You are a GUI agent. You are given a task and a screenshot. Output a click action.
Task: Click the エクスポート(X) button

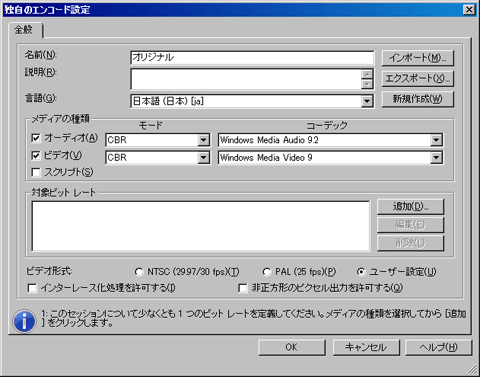click(x=418, y=79)
